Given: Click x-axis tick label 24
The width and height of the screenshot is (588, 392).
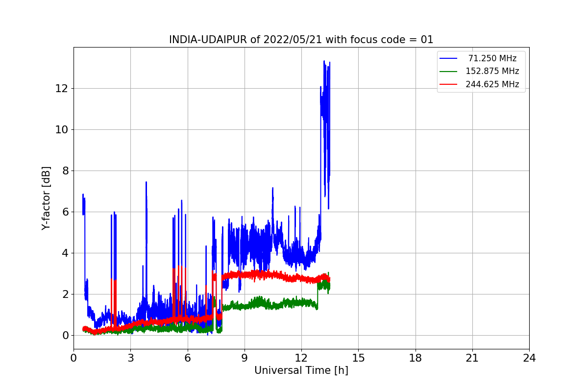Looking at the screenshot, I should [529, 358].
